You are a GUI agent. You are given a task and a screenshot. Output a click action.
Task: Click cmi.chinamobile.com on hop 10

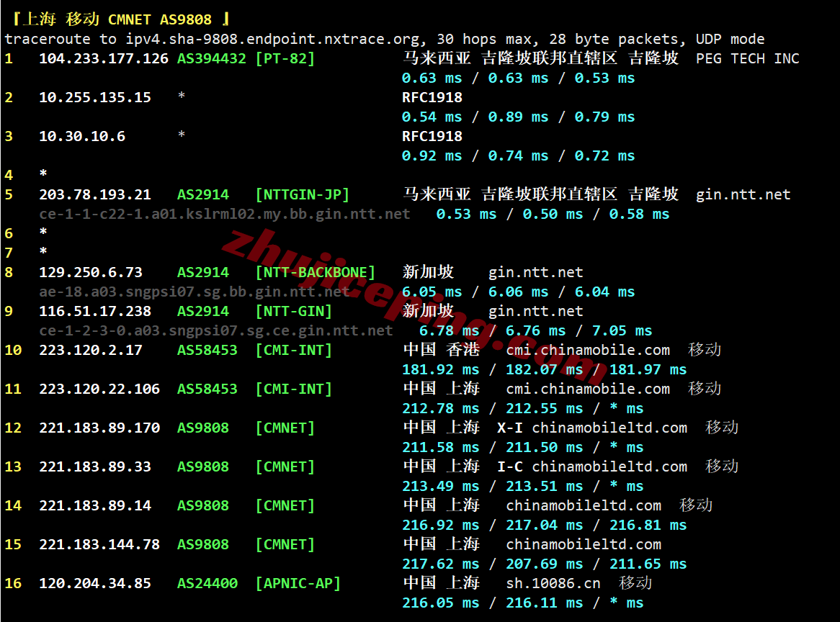click(x=588, y=350)
